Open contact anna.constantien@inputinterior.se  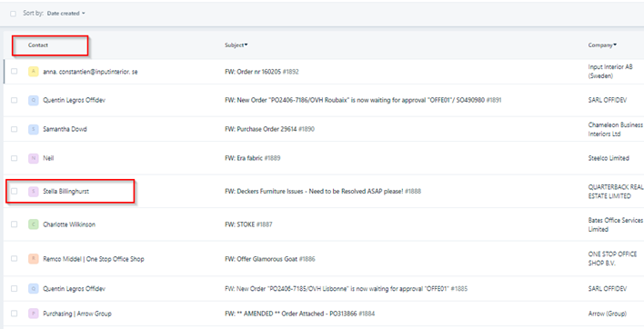(x=90, y=72)
